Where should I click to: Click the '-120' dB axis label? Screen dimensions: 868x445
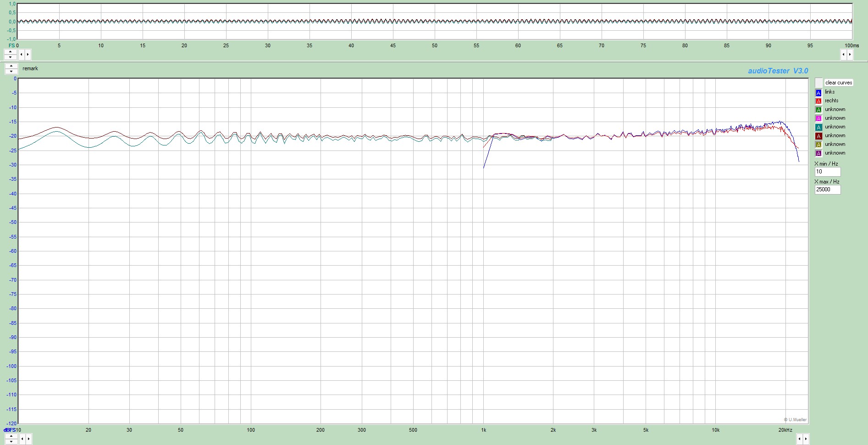tap(11, 423)
